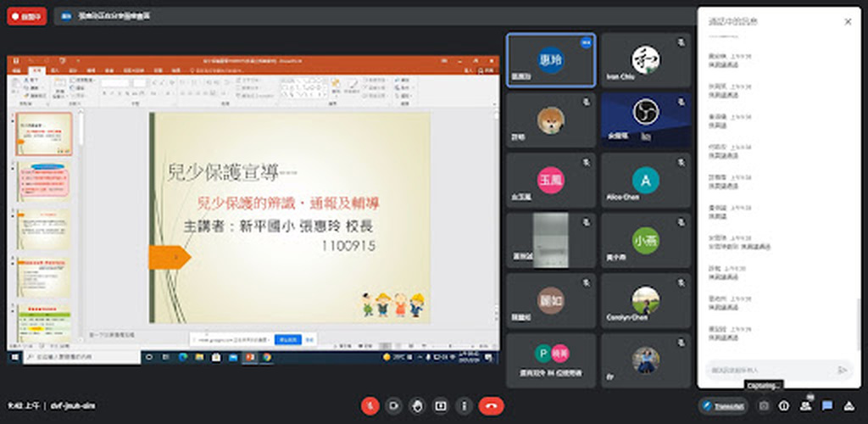Click the red recording indicator button
Image resolution: width=868 pixels, height=424 pixels.
pyautogui.click(x=26, y=16)
